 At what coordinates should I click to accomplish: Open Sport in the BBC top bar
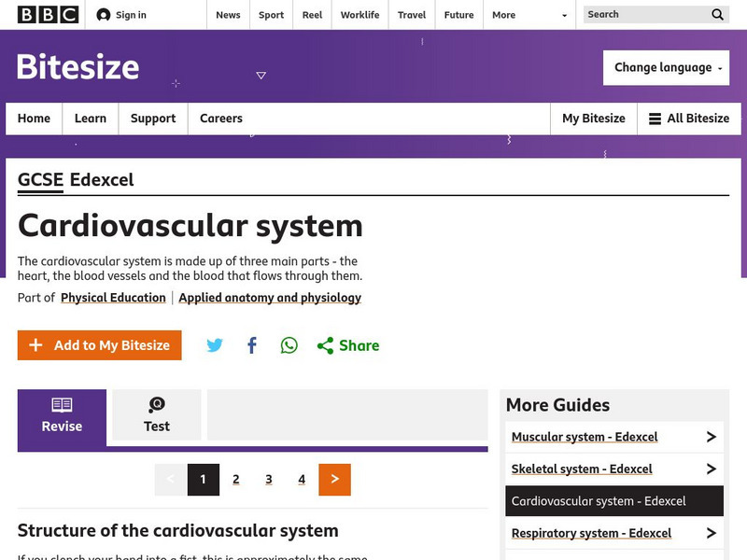coord(271,15)
